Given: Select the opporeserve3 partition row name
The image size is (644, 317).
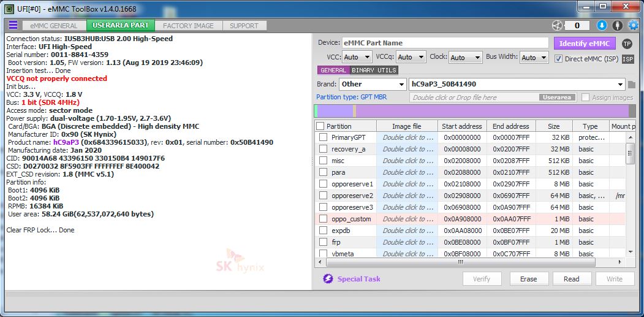Looking at the screenshot, I should tap(352, 207).
